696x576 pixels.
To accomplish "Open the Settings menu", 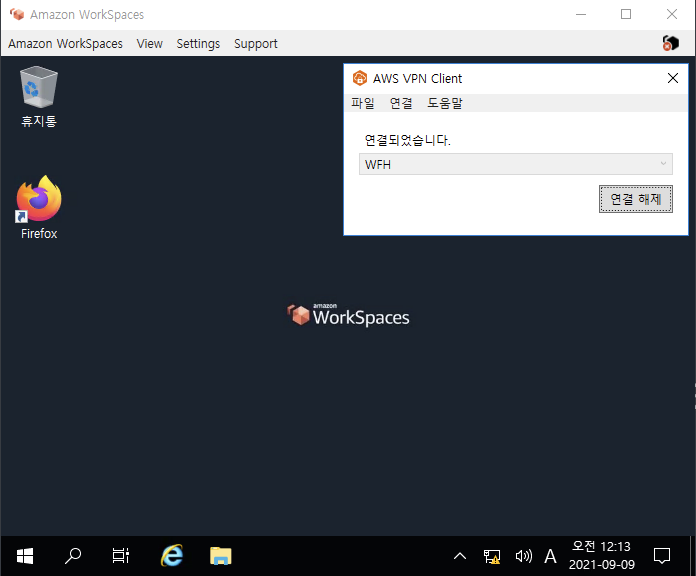I will click(198, 43).
